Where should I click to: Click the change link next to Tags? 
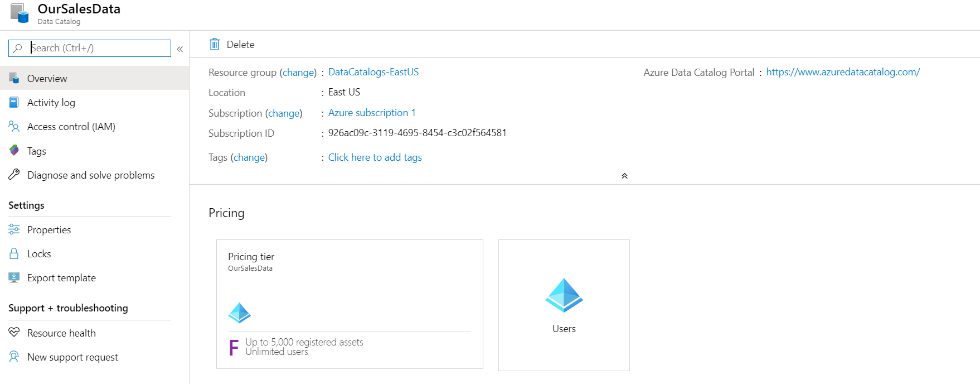(249, 157)
